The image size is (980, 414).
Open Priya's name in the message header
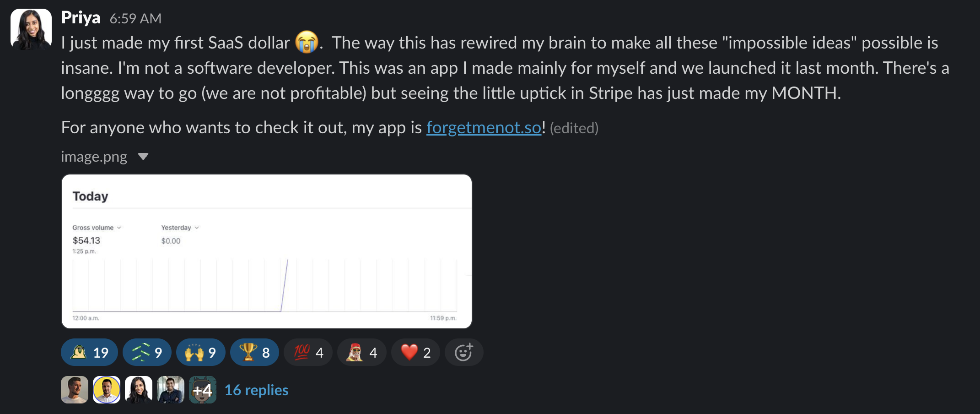(x=81, y=17)
